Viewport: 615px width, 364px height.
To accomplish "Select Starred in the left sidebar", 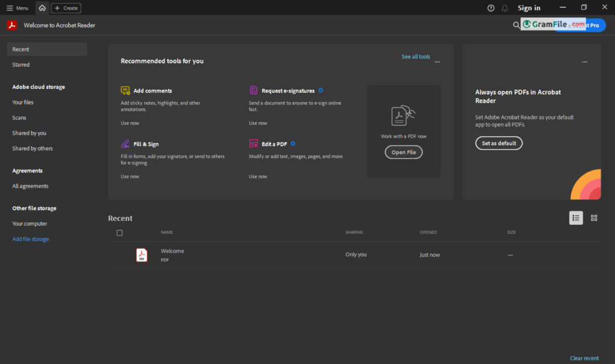I will click(21, 65).
